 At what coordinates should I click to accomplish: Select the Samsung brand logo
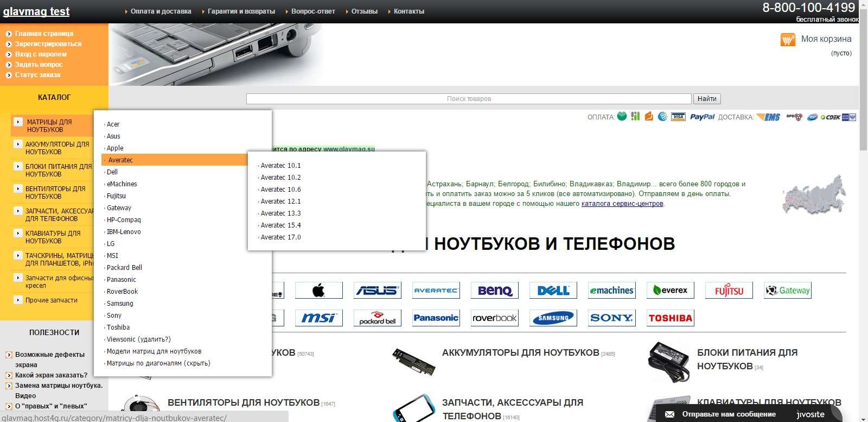[553, 318]
